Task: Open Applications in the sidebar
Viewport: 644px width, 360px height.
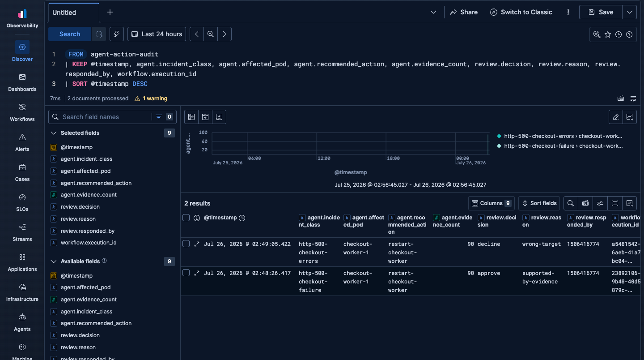Action: tap(22, 261)
